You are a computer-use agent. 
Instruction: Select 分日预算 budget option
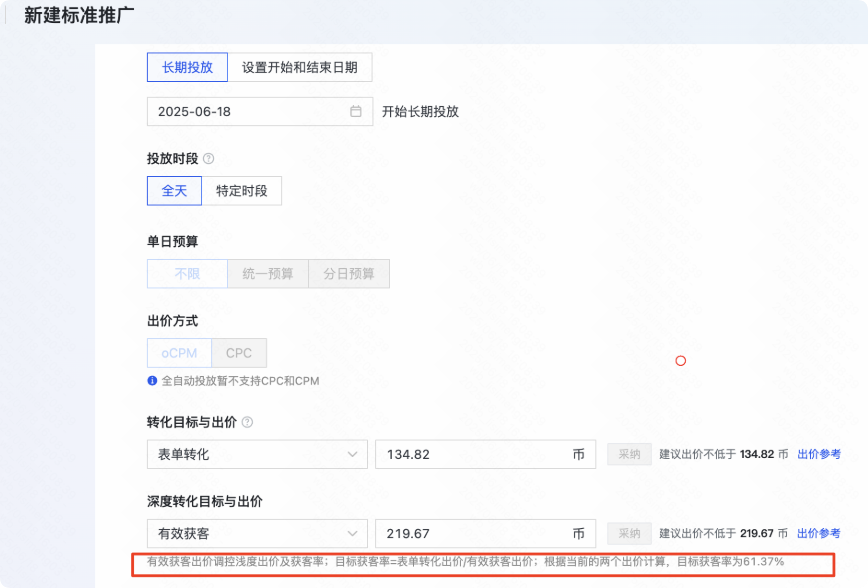tap(349, 274)
